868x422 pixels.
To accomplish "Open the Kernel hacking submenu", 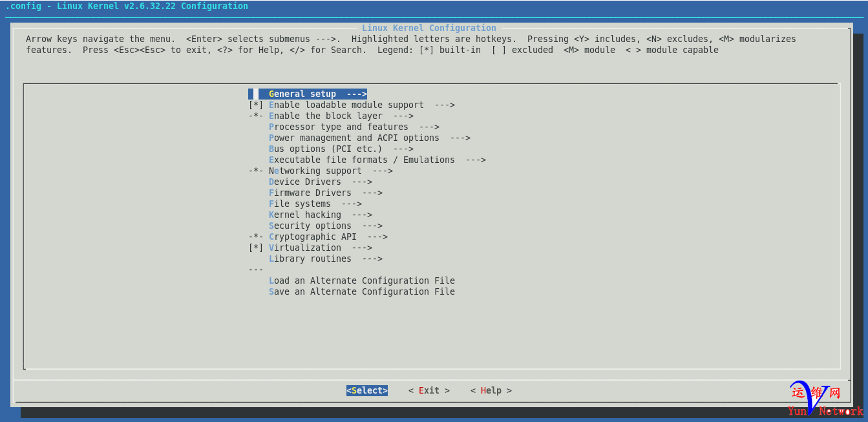I will 321,215.
